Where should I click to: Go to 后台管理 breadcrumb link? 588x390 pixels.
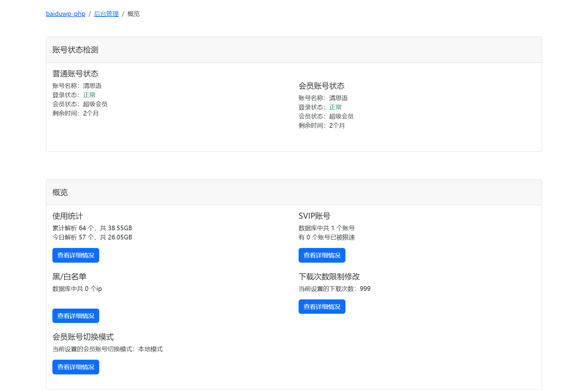click(106, 14)
